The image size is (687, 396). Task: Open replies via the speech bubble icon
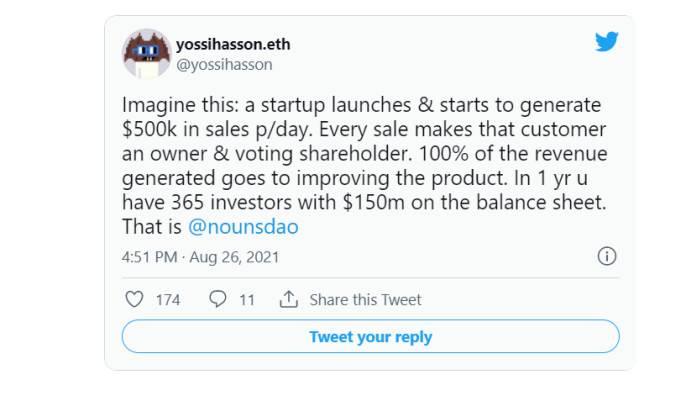[x=217, y=299]
